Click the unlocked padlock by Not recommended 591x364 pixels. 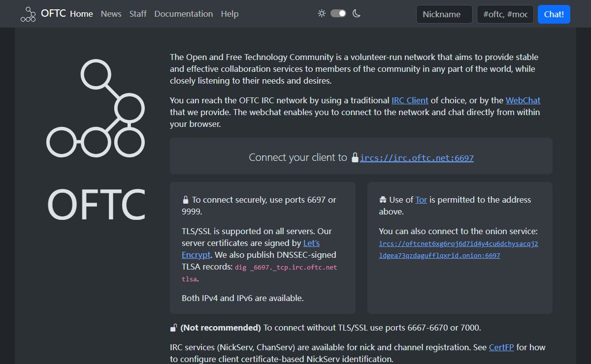click(x=174, y=328)
